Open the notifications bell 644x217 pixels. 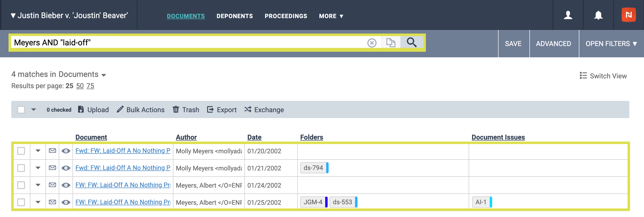pyautogui.click(x=598, y=15)
